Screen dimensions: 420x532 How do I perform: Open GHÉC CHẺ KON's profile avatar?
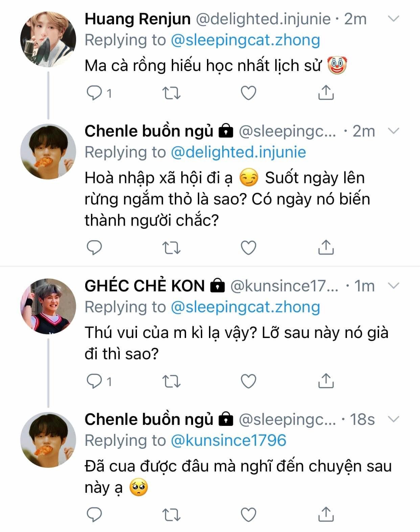(48, 306)
